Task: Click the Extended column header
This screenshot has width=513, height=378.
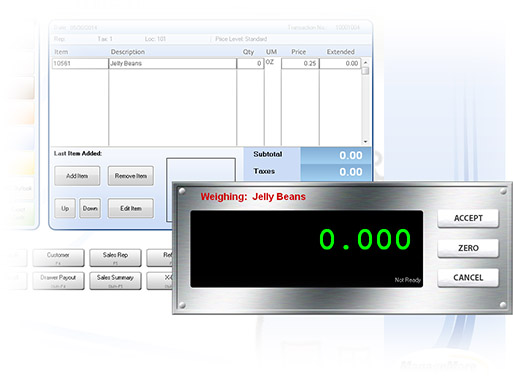Action: point(340,52)
